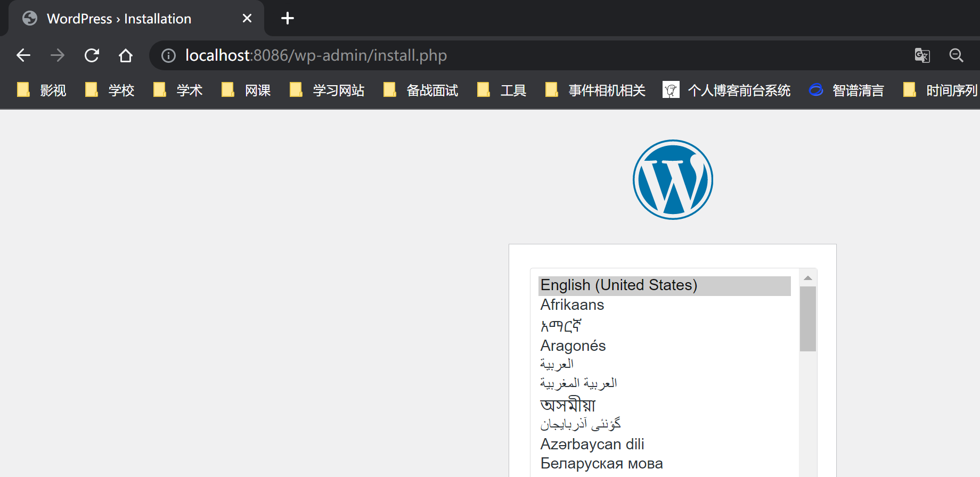Reload the WordPress installation page
Image resolution: width=980 pixels, height=477 pixels.
coord(92,55)
